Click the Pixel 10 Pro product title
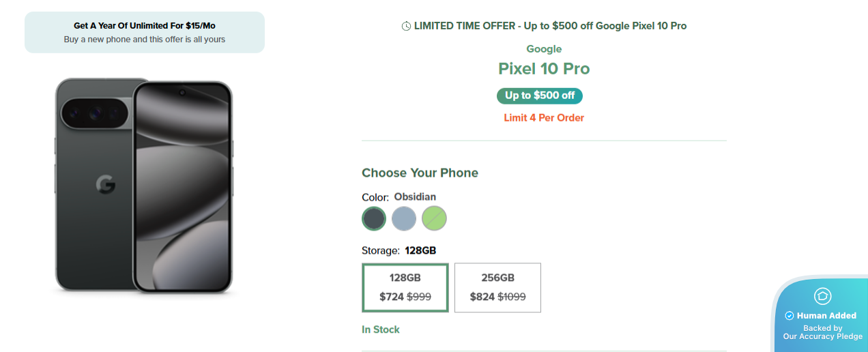 pyautogui.click(x=544, y=68)
